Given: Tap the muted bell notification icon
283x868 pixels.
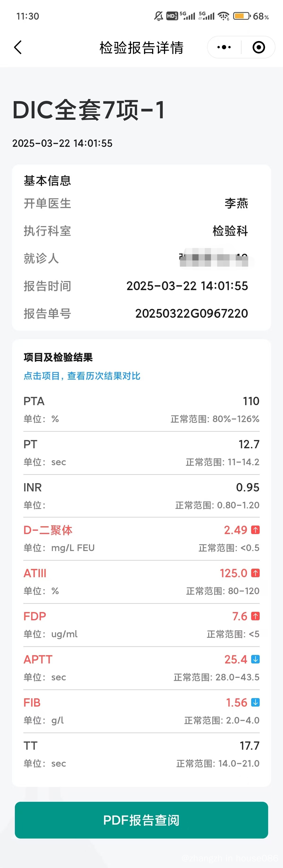Looking at the screenshot, I should (x=158, y=16).
